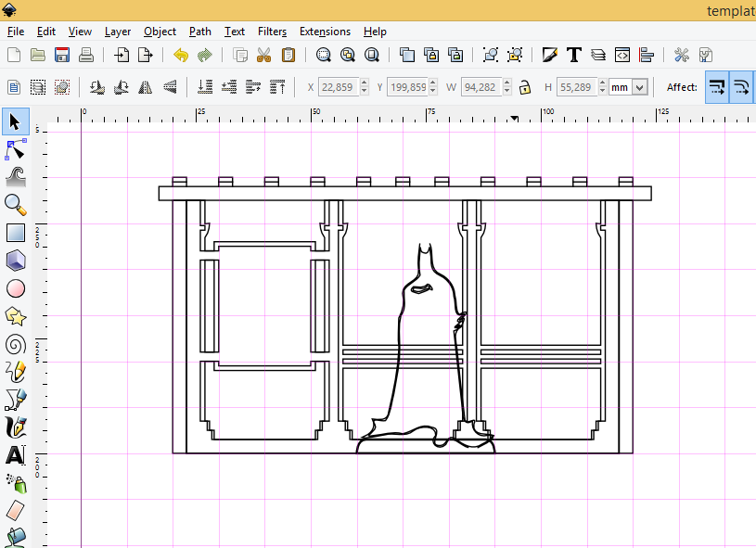Group the selected objects
756x548 pixels.
click(x=491, y=55)
